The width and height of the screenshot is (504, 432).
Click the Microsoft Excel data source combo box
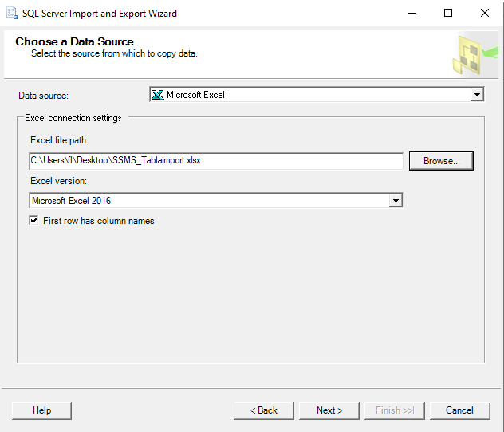[317, 95]
